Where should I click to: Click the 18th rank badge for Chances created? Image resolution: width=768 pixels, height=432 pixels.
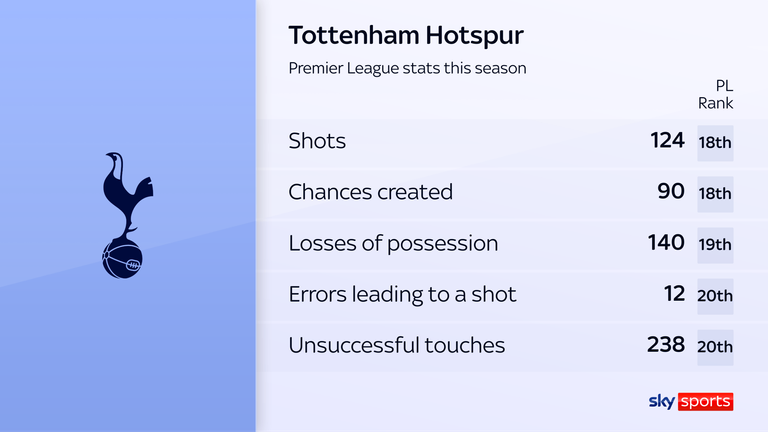pyautogui.click(x=715, y=194)
